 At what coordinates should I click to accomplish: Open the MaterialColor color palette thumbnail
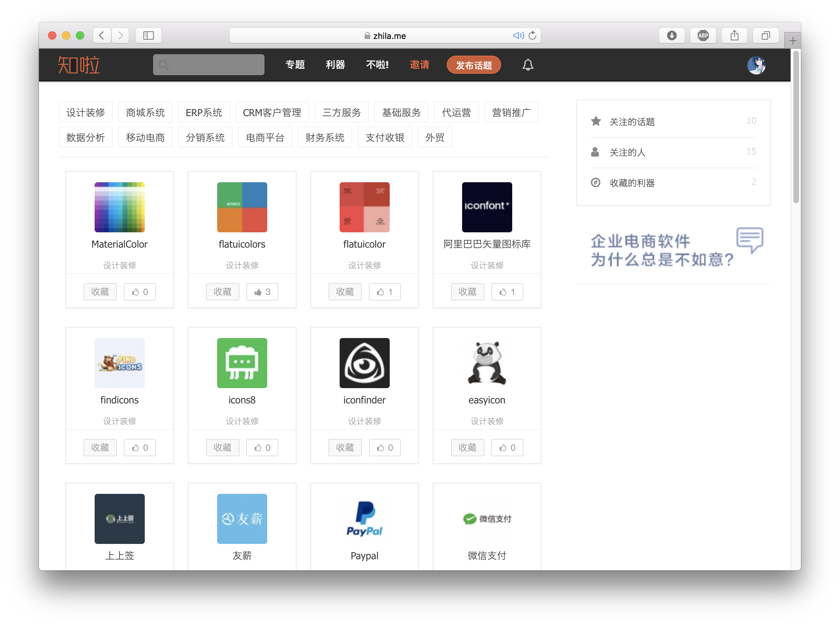[119, 207]
